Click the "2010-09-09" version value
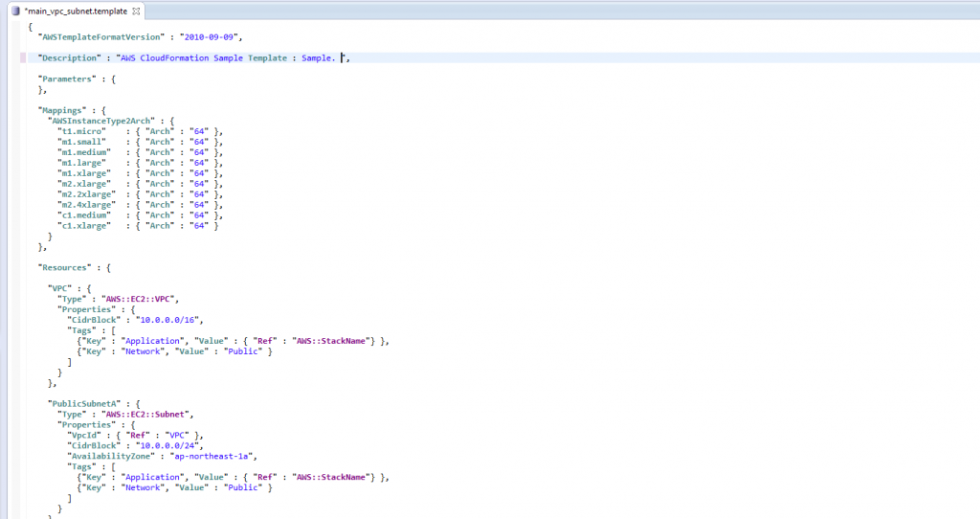This screenshot has height=519, width=980. pyautogui.click(x=209, y=37)
